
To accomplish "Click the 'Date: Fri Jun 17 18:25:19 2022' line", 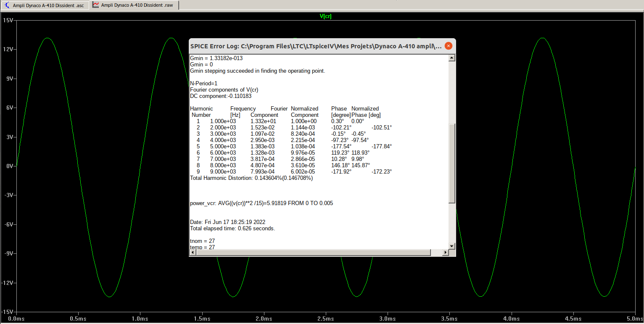I will [x=227, y=222].
